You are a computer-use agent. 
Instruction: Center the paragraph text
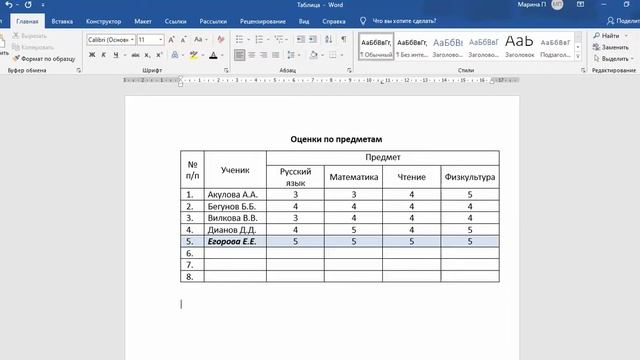pyautogui.click(x=252, y=55)
